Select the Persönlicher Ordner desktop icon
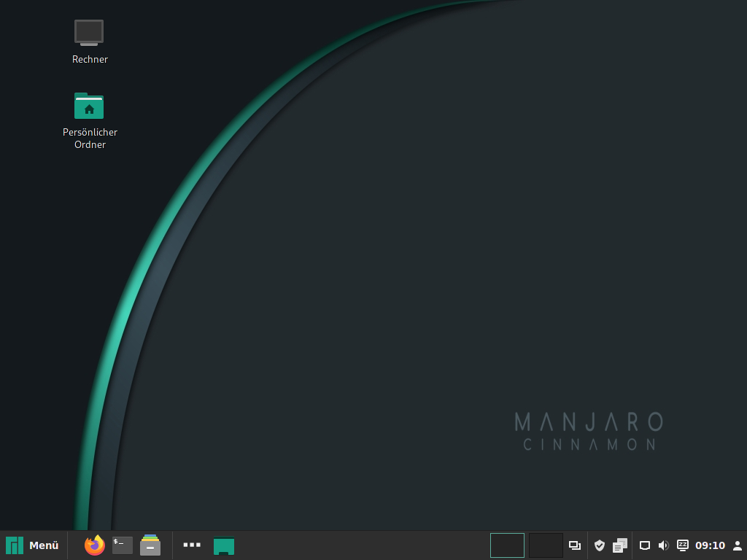 (90, 121)
